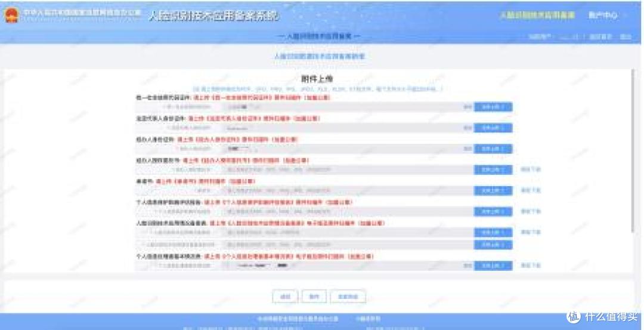Click the upload button for 个人信息处理者基本情况表
This screenshot has width=644, height=330.
point(493,266)
